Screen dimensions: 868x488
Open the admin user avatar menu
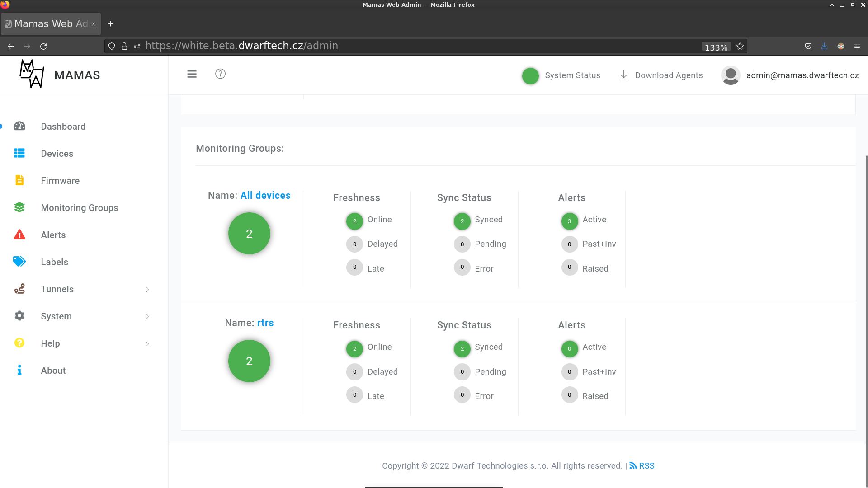point(731,75)
